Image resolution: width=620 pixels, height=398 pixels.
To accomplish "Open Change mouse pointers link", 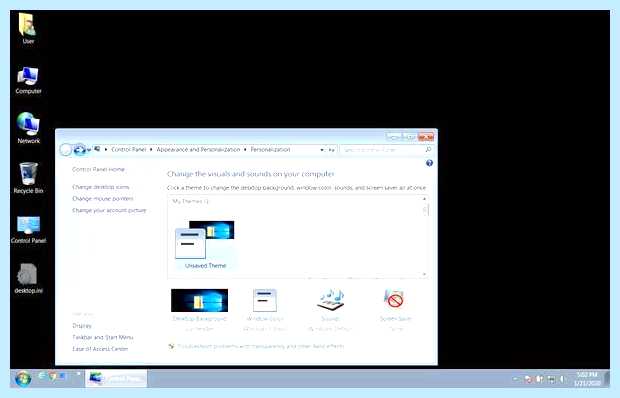I will (103, 198).
